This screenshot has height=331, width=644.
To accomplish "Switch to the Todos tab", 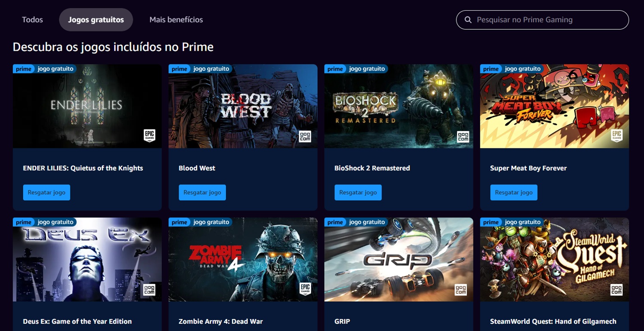I will click(x=33, y=20).
